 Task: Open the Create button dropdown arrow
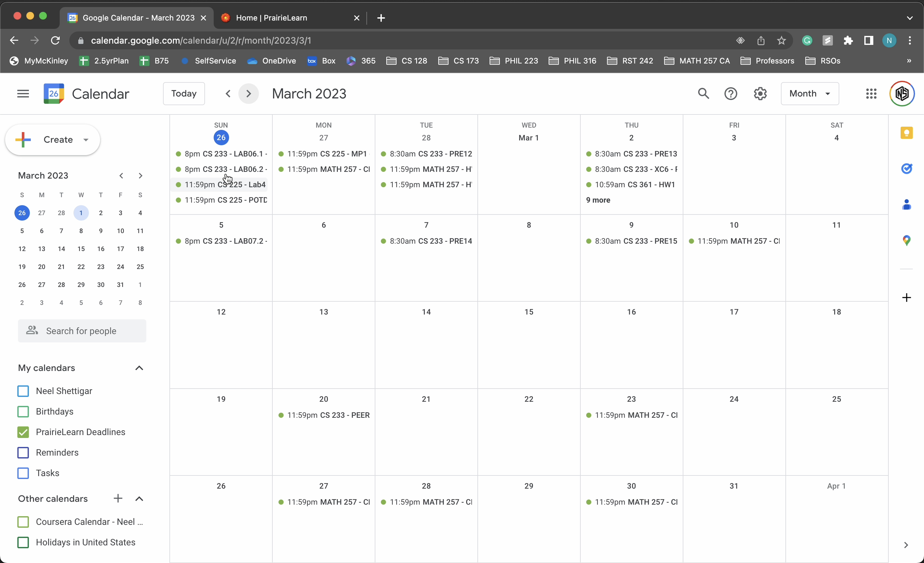(86, 140)
